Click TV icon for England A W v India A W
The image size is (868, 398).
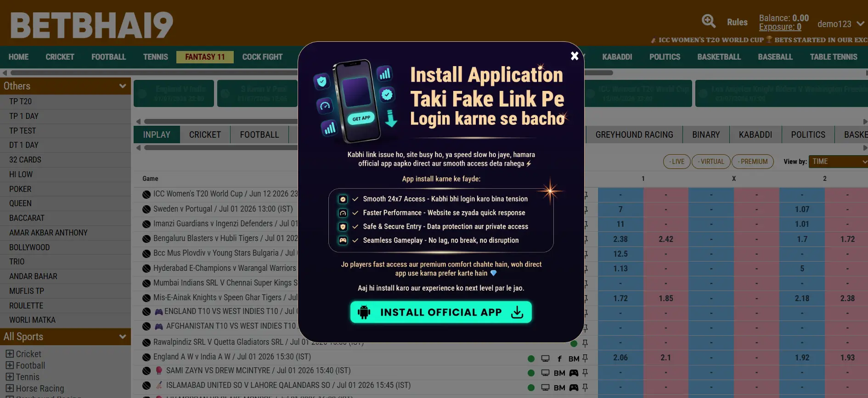[x=545, y=359]
